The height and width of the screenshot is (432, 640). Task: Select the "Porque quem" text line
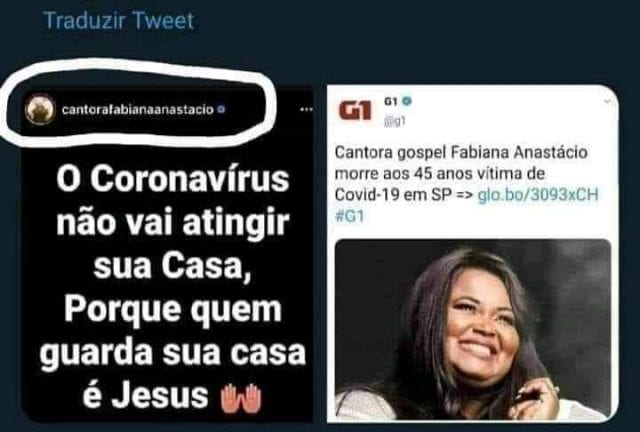click(173, 309)
